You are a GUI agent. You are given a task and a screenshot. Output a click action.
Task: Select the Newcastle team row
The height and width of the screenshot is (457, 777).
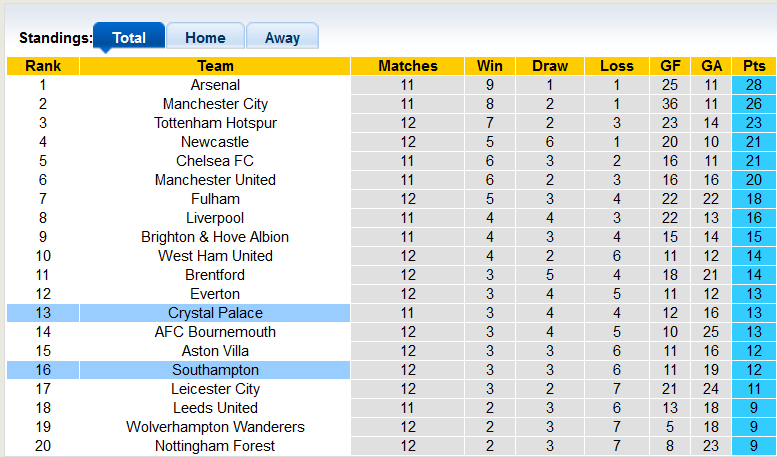[x=215, y=142]
